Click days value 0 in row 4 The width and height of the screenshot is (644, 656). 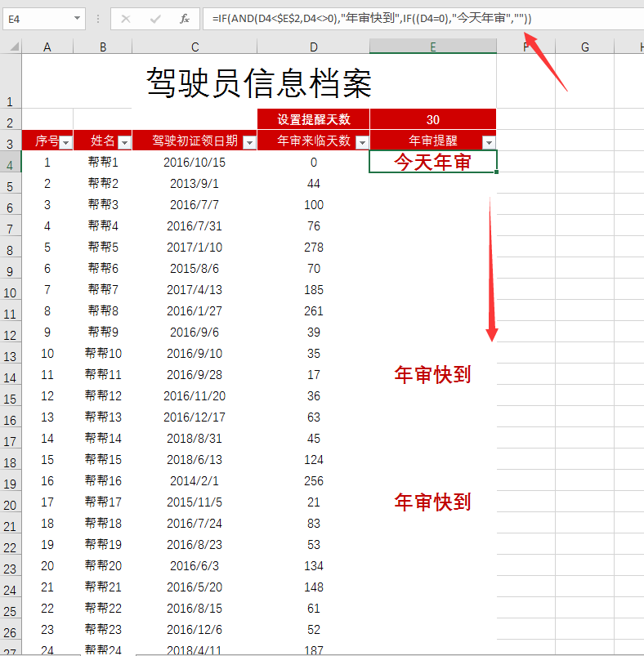coord(314,162)
